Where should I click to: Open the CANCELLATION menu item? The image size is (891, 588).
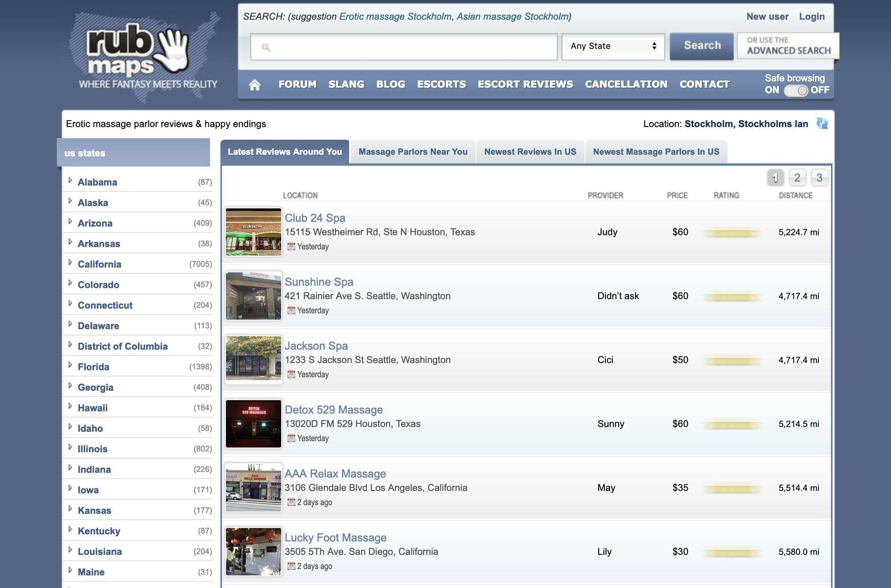tap(626, 84)
